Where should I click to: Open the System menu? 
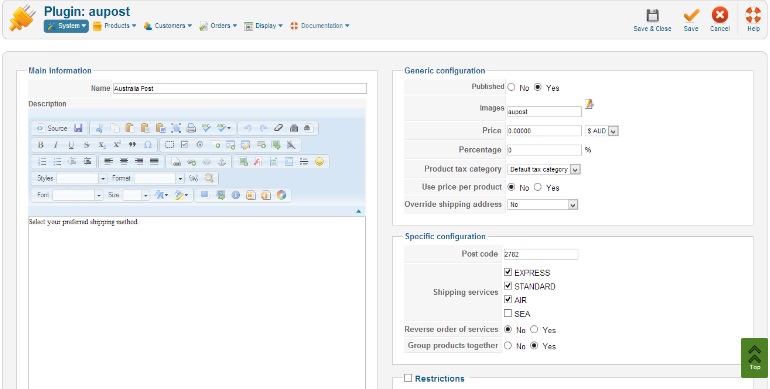click(x=66, y=26)
